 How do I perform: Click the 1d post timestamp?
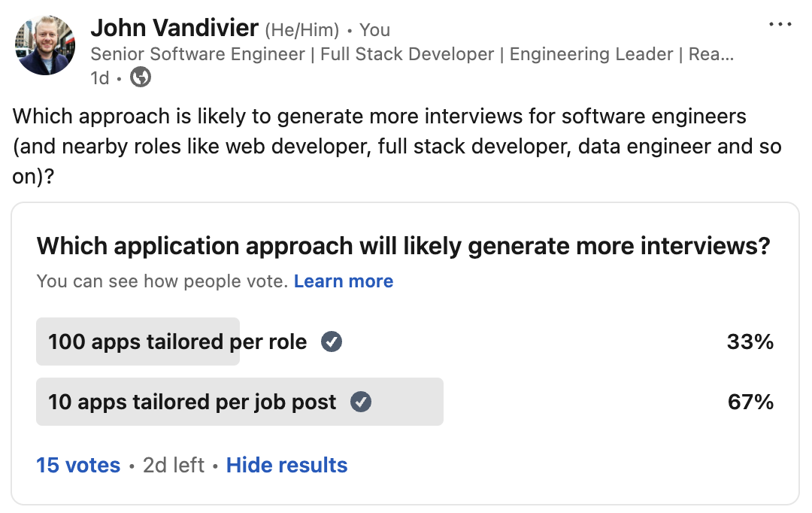99,77
